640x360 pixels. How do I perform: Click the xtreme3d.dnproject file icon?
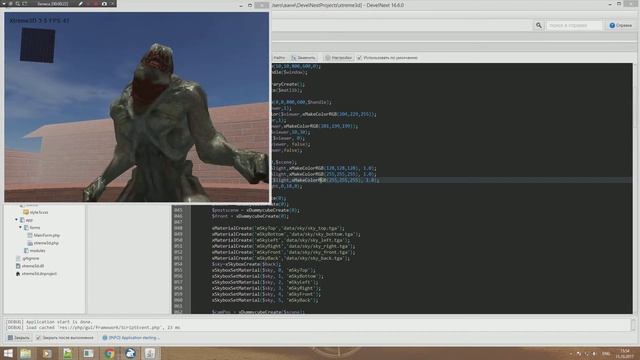pyautogui.click(x=18, y=274)
